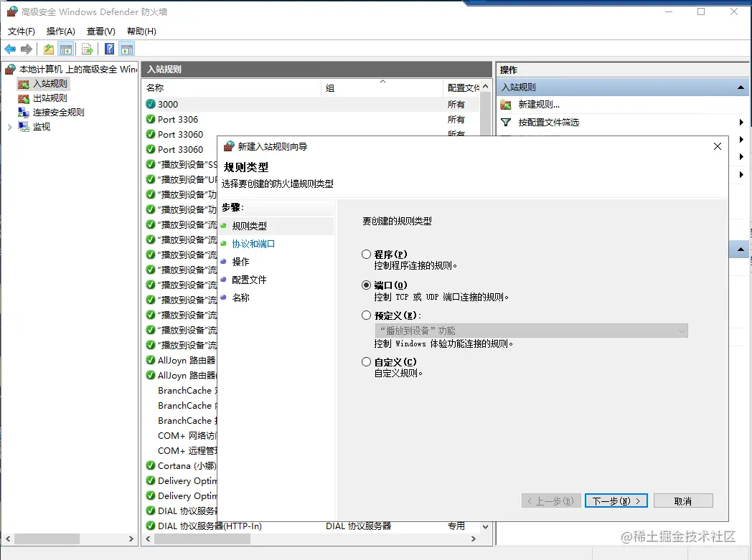Go to the 协议和端口 wizard step
This screenshot has height=560, width=752.
click(x=253, y=244)
